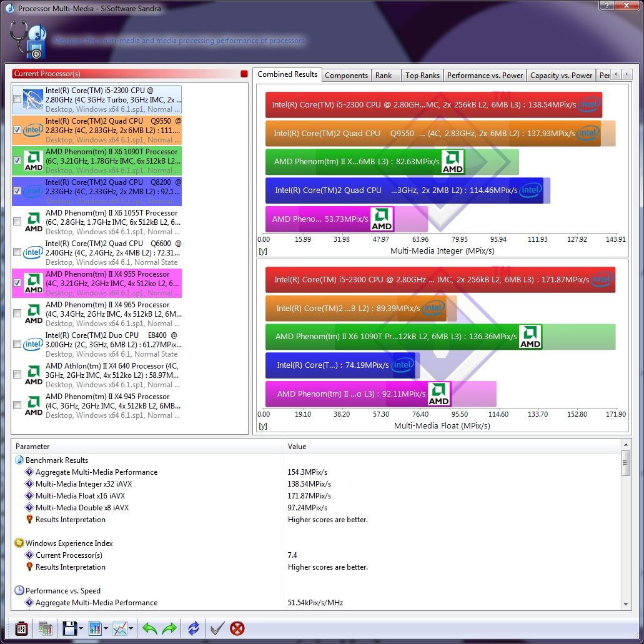Click the window Help question mark button
644x644 pixels.
click(607, 6)
